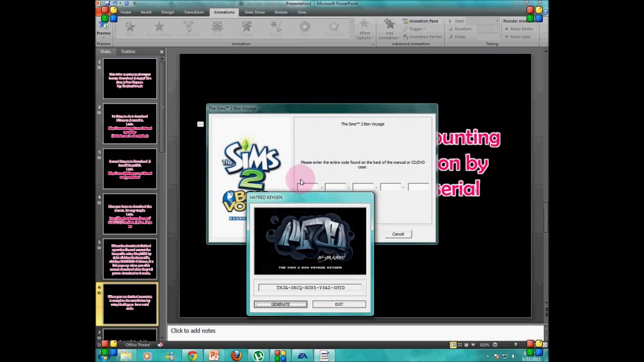Viewport: 644px width, 362px height.
Task: Open Google Chrome from the taskbar
Action: pos(192,356)
